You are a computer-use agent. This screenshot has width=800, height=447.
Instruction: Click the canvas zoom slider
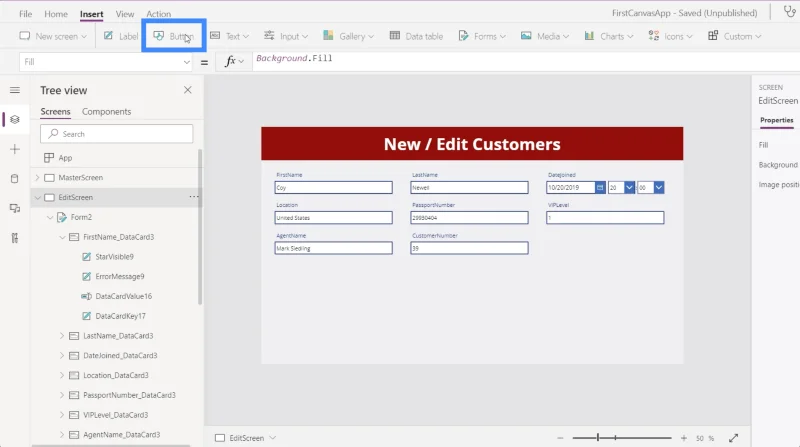pos(622,438)
